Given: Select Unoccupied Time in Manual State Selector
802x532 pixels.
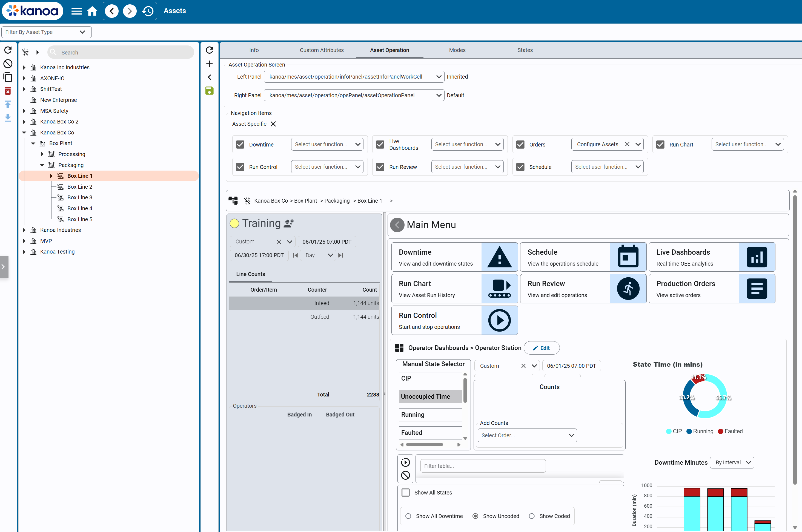Looking at the screenshot, I should coord(430,396).
